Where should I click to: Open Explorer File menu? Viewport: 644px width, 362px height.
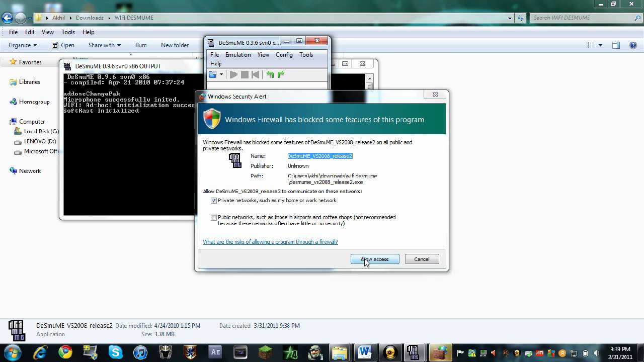(x=14, y=32)
